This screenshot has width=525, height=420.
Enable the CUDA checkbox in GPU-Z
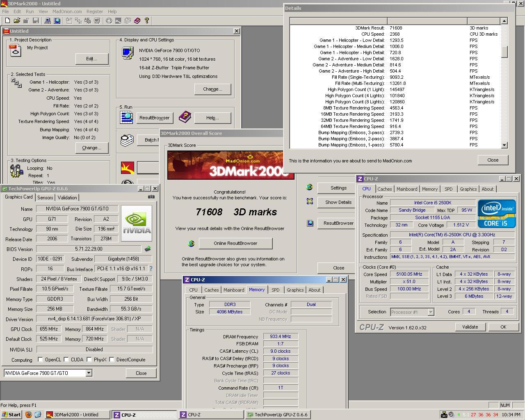[x=66, y=360]
